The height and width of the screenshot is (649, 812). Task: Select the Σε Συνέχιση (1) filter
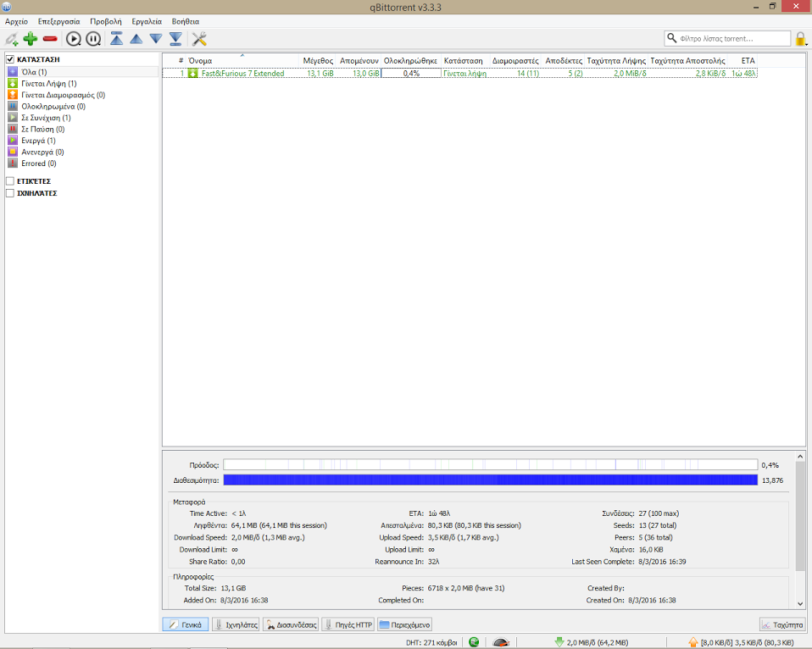(82, 118)
